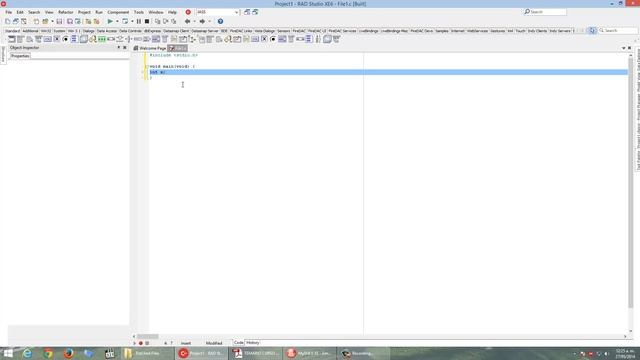
Task: Select the Dialogs palette tab
Action: coord(89,31)
